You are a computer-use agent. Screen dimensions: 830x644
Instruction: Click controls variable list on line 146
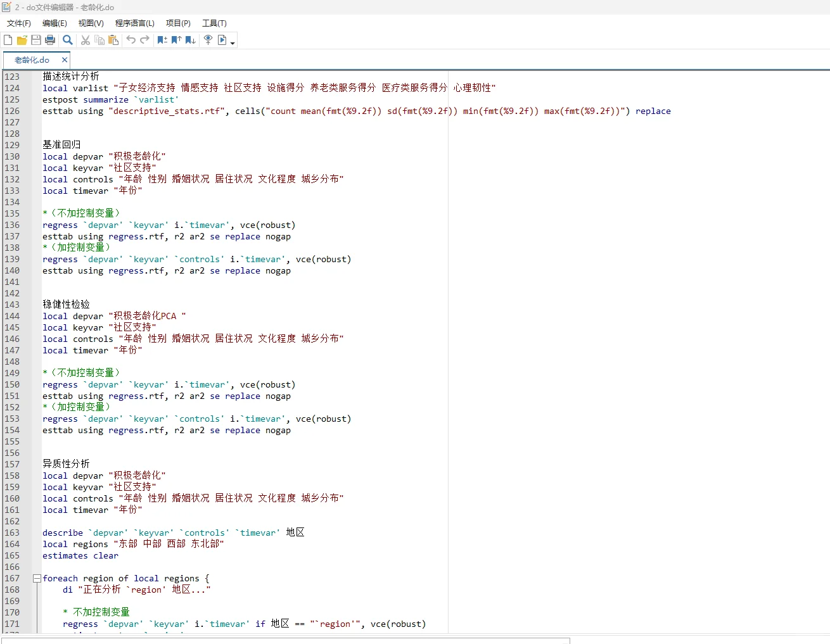[231, 339]
